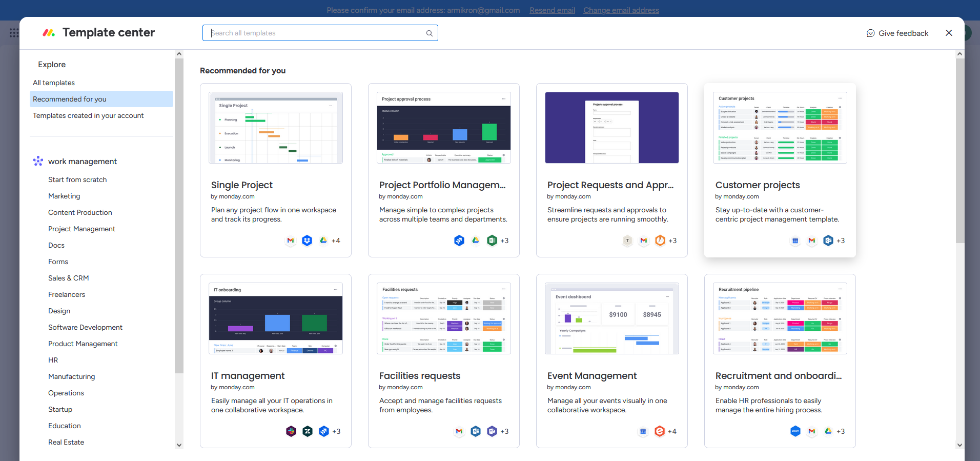Viewport: 980px width, 461px height.
Task: Open the HR category
Action: (x=53, y=360)
